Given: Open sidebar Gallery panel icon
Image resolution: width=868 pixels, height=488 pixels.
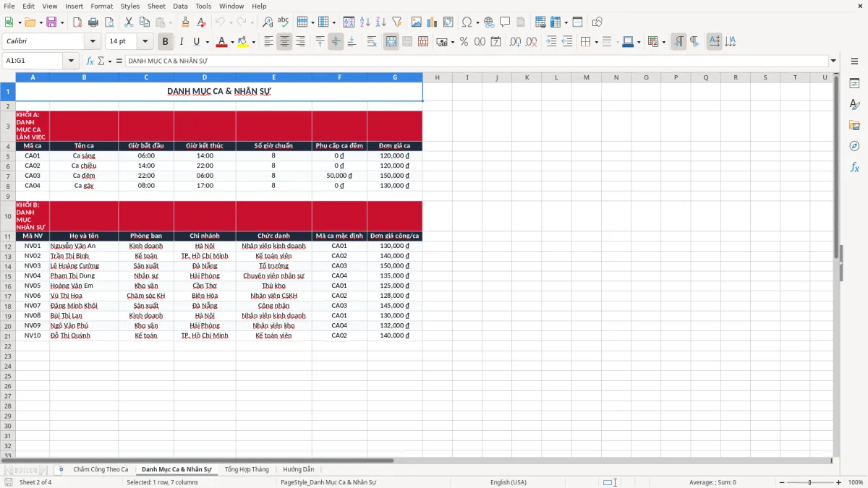Looking at the screenshot, I should coord(854,126).
